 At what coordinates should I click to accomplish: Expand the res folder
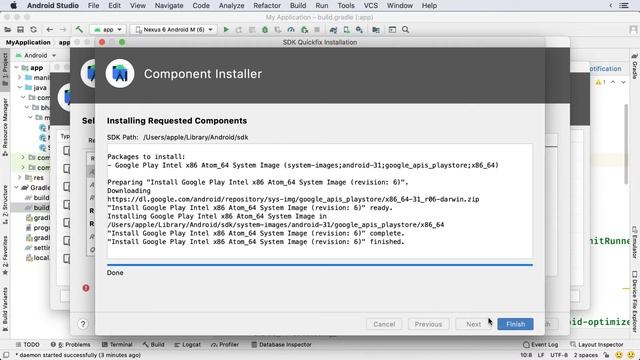point(19,178)
